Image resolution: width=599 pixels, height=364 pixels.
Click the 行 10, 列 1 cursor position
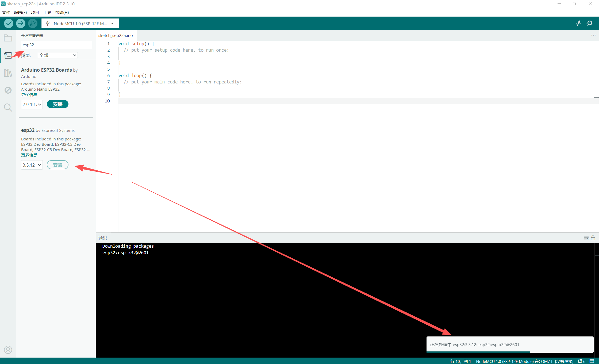click(460, 361)
